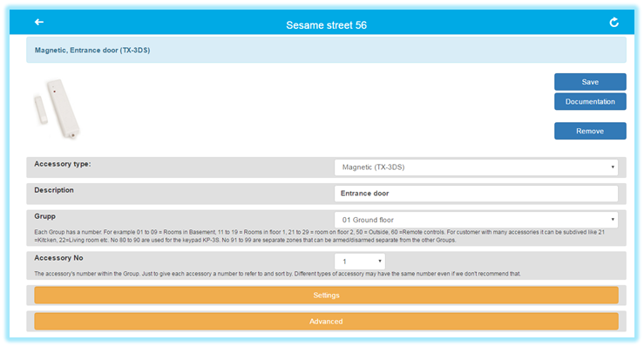
Task: Click the Group numbering help text
Action: [320, 236]
